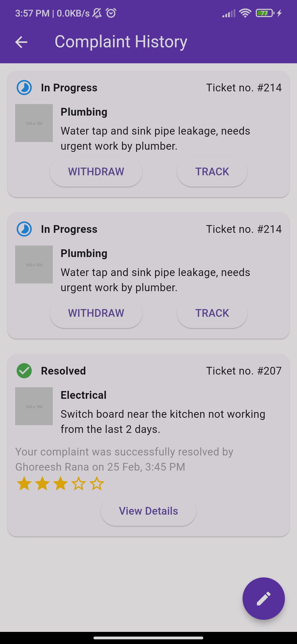Screen dimensions: 297x644
Task: Tap the alarm clock status icon
Action: [x=111, y=13]
